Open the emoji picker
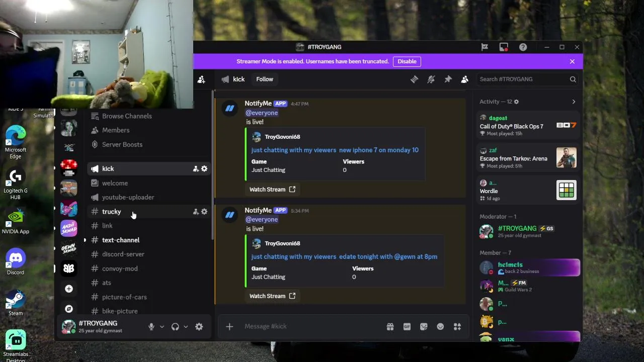This screenshot has height=362, width=644. [x=440, y=327]
